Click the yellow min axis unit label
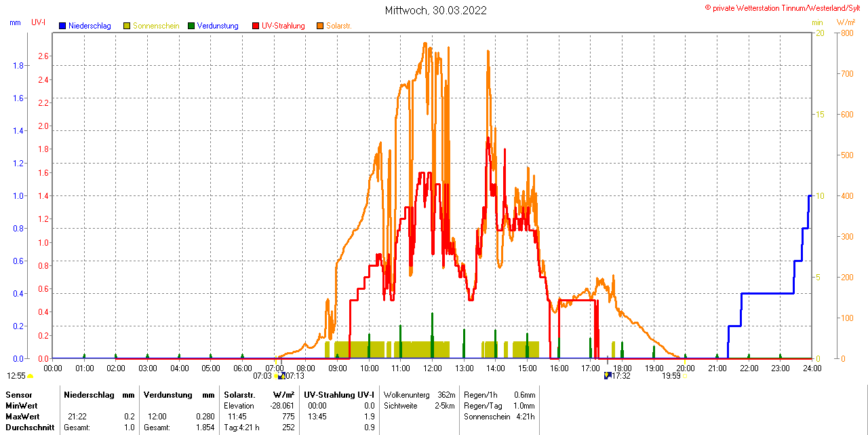 point(817,22)
